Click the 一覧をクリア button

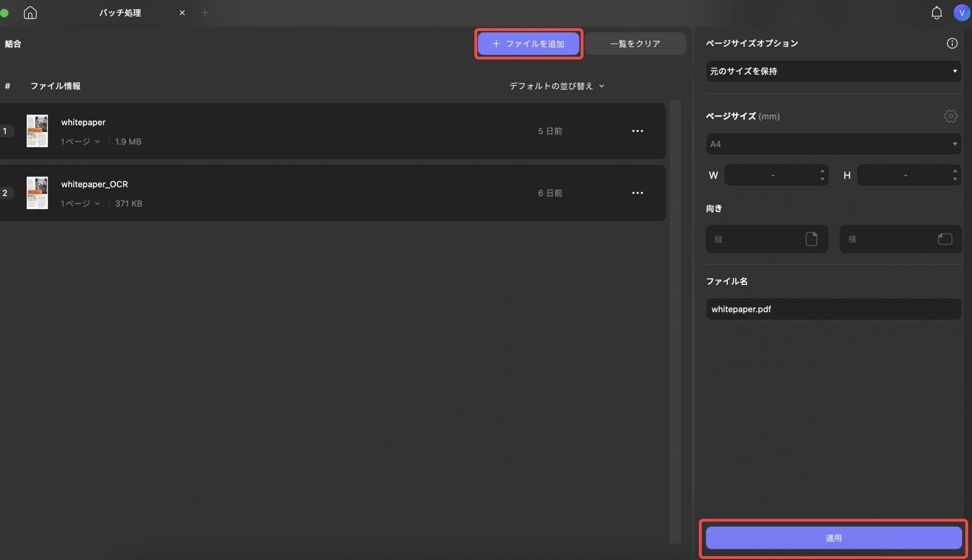click(x=636, y=44)
